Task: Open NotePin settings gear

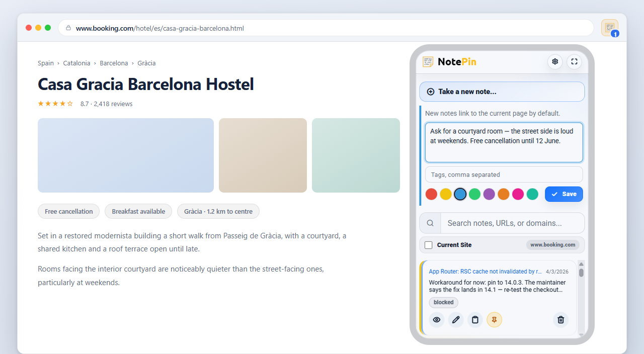Action: coord(555,61)
